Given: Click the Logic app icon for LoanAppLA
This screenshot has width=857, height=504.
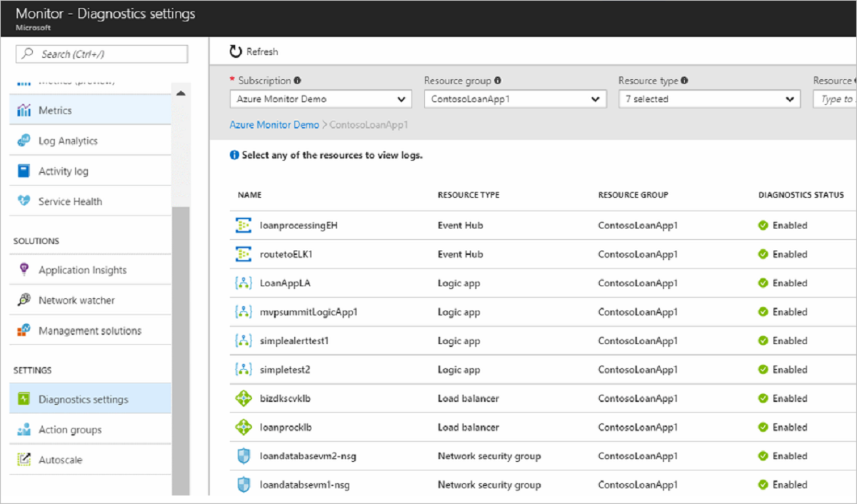Looking at the screenshot, I should (244, 283).
